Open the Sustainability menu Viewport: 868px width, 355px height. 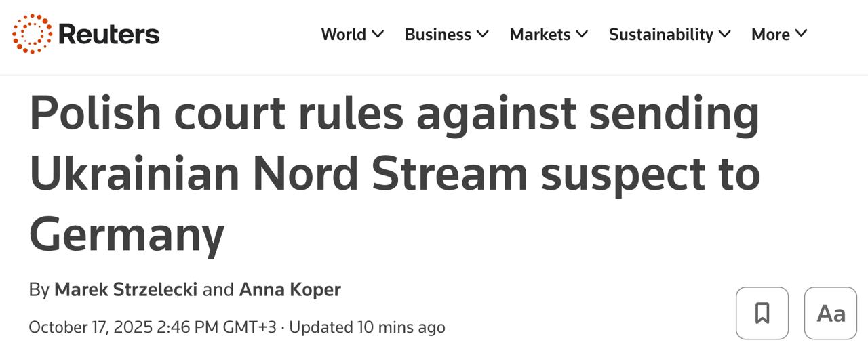coord(660,34)
